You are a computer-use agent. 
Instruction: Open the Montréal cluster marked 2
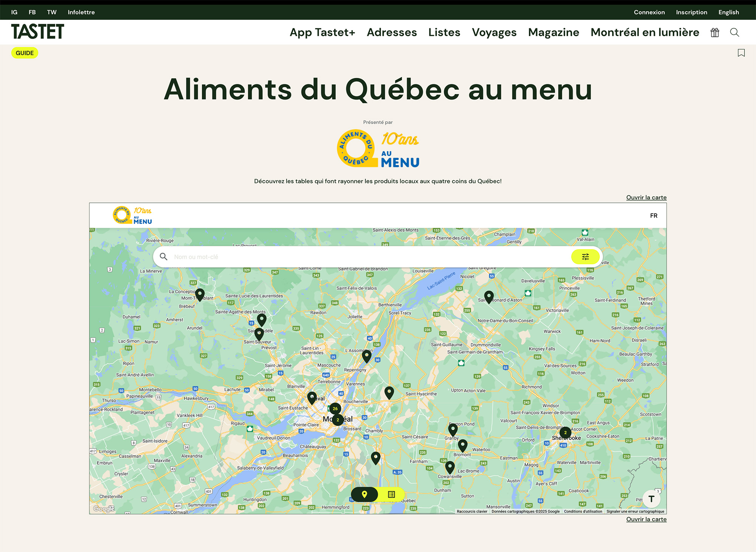(x=338, y=420)
